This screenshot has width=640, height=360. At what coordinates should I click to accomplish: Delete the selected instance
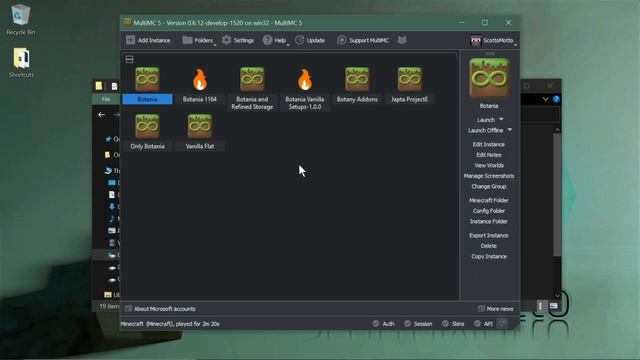(x=489, y=246)
